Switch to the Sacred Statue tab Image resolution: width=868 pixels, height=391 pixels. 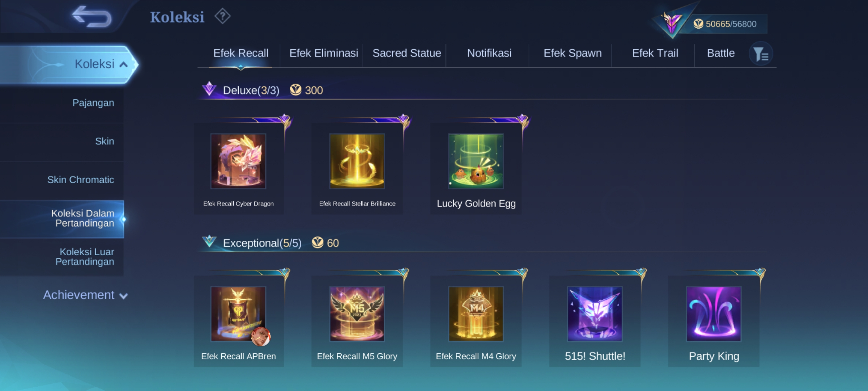[x=407, y=53]
